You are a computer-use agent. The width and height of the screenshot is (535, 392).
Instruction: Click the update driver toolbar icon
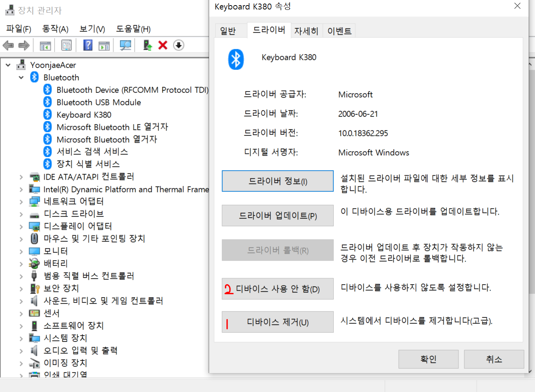click(148, 45)
